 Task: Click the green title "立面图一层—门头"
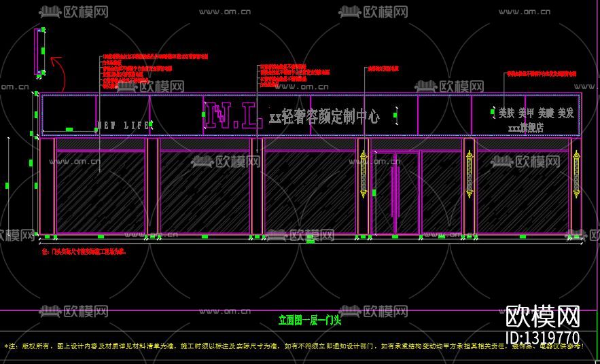pos(309,321)
